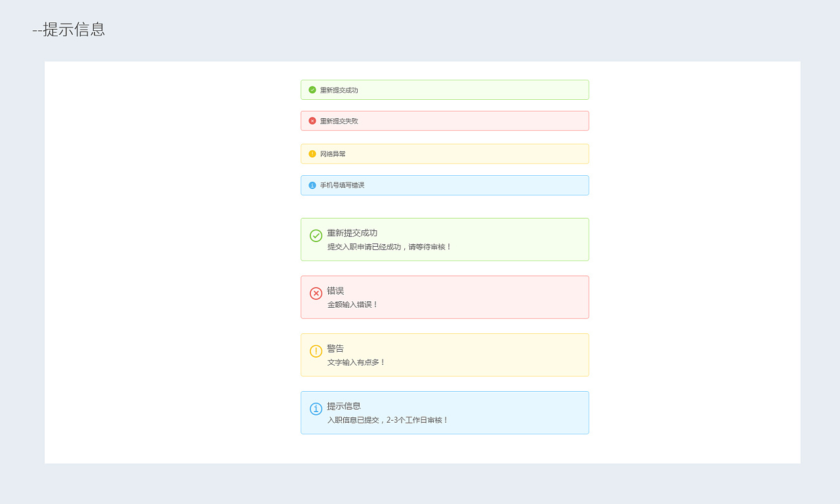840x504 pixels.
Task: Select the line 文字输入有点多！
Action: click(x=355, y=362)
